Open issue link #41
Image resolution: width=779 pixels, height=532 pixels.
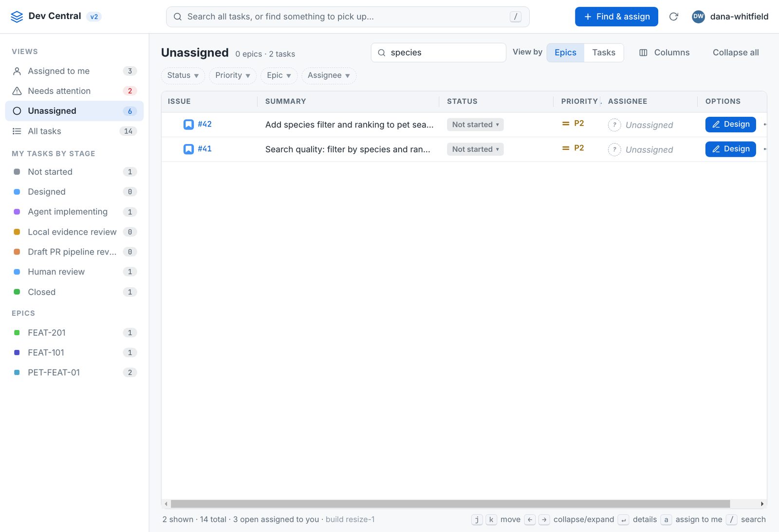pyautogui.click(x=204, y=148)
